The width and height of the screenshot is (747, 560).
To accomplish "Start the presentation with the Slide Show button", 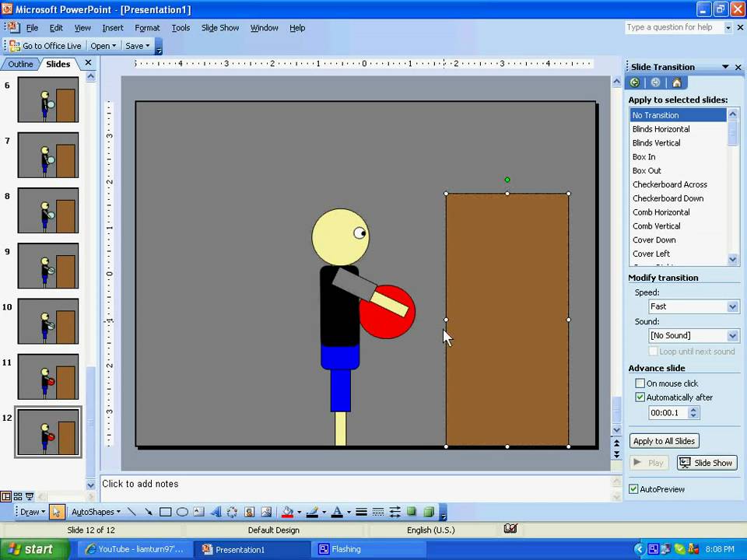I will pyautogui.click(x=707, y=462).
